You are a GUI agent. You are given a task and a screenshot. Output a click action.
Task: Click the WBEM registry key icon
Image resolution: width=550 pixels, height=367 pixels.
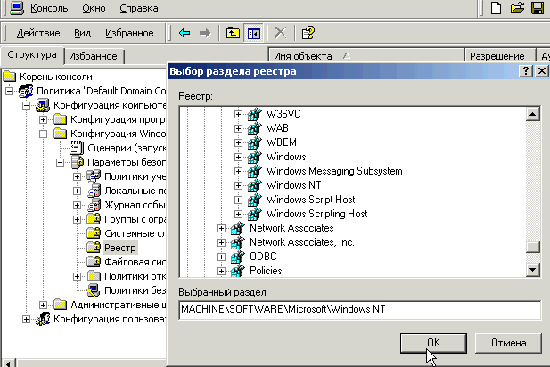[255, 142]
